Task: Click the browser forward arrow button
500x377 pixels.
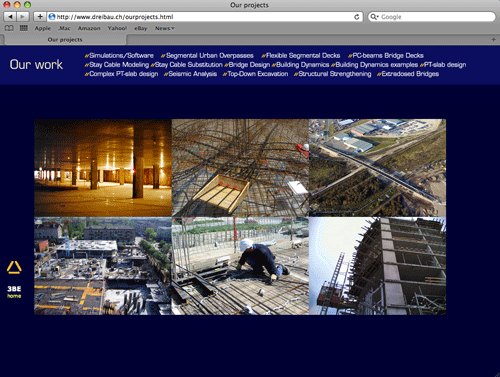Action: [x=22, y=17]
